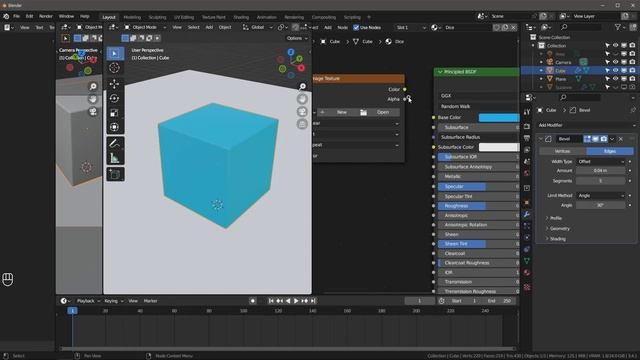
Task: Hide the Camera object via eye icon
Action: click(x=616, y=62)
